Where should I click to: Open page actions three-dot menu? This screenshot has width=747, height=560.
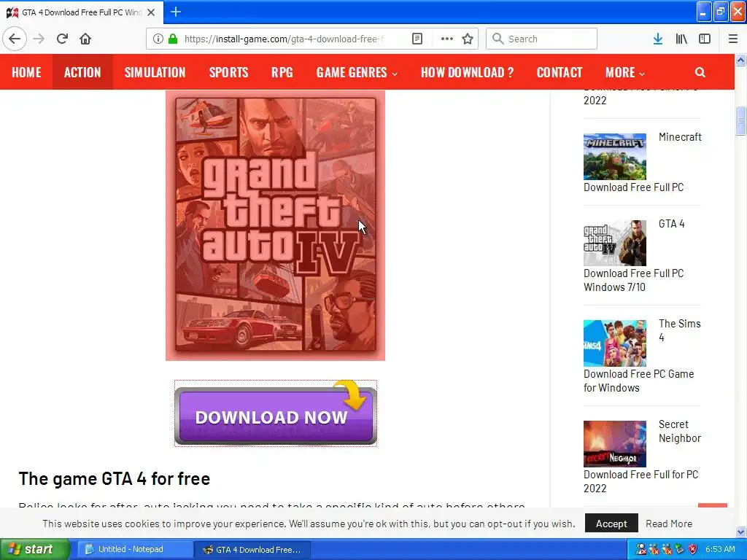pyautogui.click(x=446, y=39)
